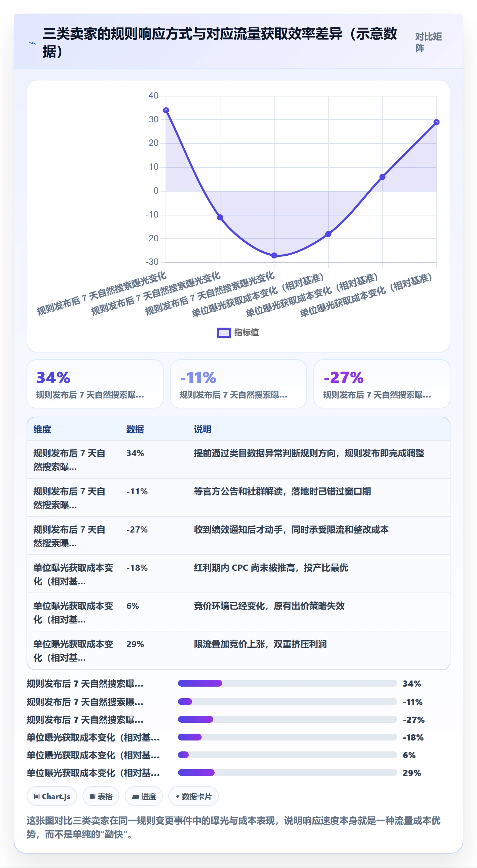
Task: Select the text 收到绩效通知后才动手
Action: click(238, 529)
